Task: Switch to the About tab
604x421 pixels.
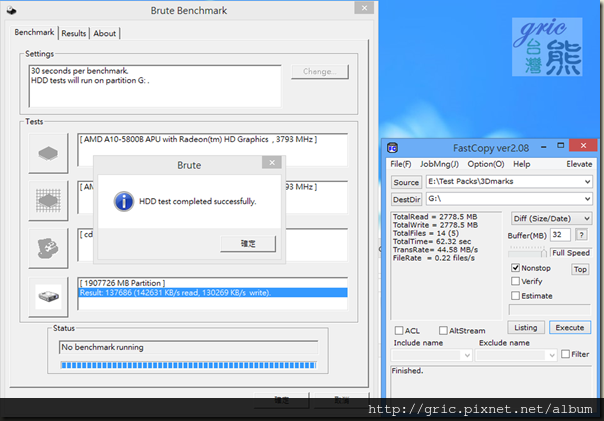Action: pyautogui.click(x=104, y=34)
